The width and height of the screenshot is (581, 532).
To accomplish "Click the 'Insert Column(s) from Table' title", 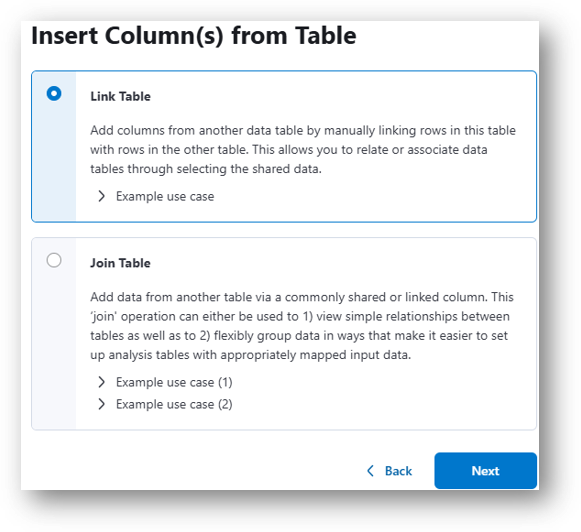I will pyautogui.click(x=194, y=36).
